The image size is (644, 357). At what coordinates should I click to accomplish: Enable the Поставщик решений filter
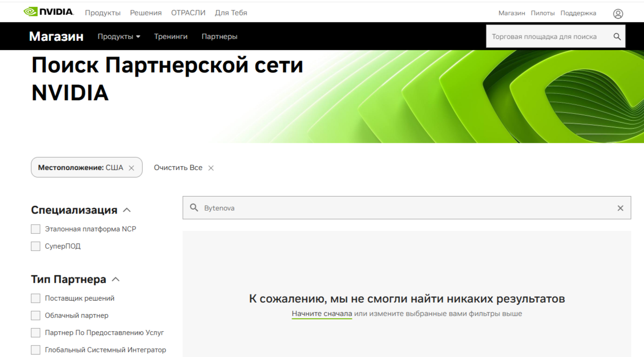coord(35,298)
